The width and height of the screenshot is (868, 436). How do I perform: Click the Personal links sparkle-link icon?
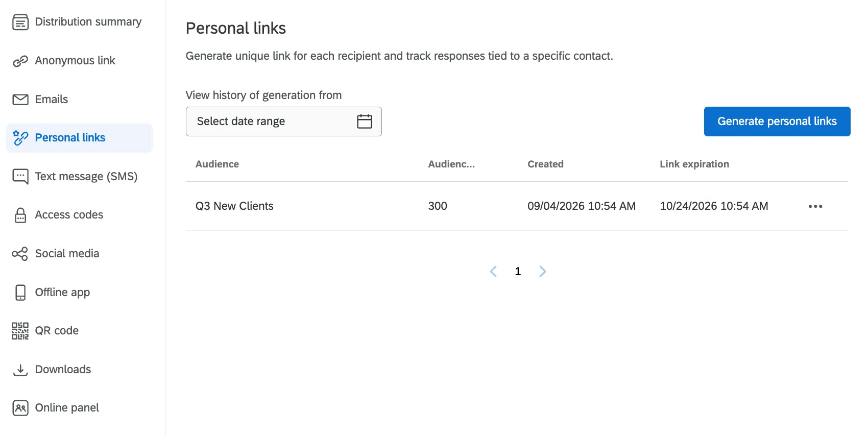click(20, 138)
